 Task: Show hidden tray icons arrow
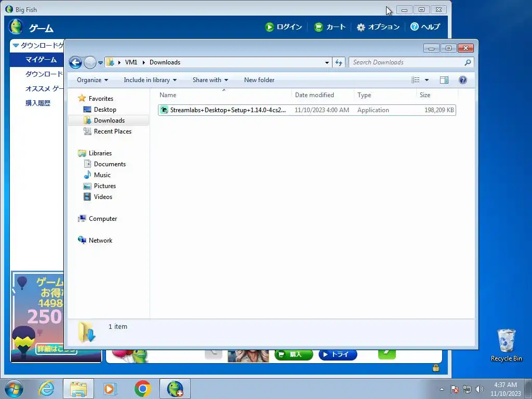point(442,389)
